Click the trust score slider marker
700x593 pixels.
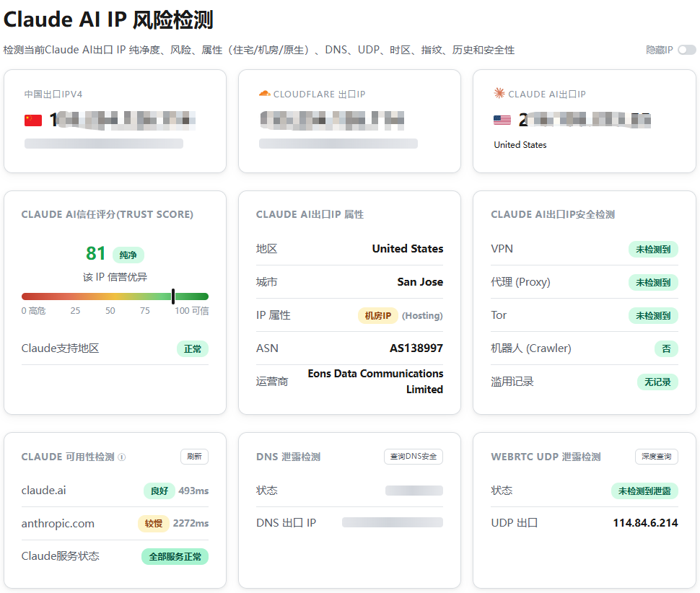[x=173, y=296]
